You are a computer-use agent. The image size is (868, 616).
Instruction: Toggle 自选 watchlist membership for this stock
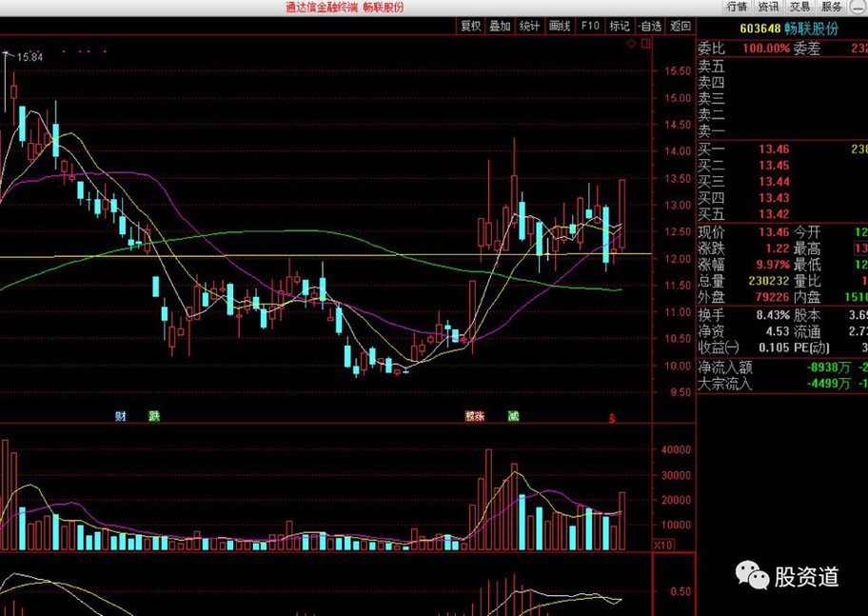[650, 26]
